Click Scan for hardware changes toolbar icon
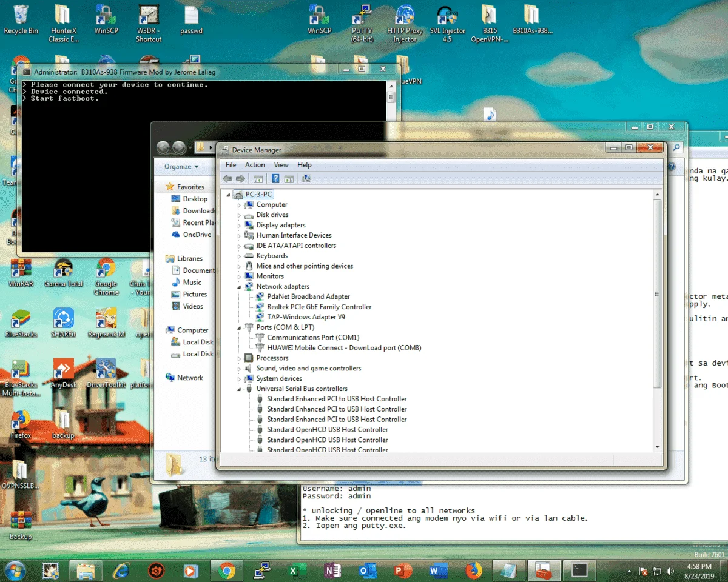728x582 pixels. [x=306, y=179]
